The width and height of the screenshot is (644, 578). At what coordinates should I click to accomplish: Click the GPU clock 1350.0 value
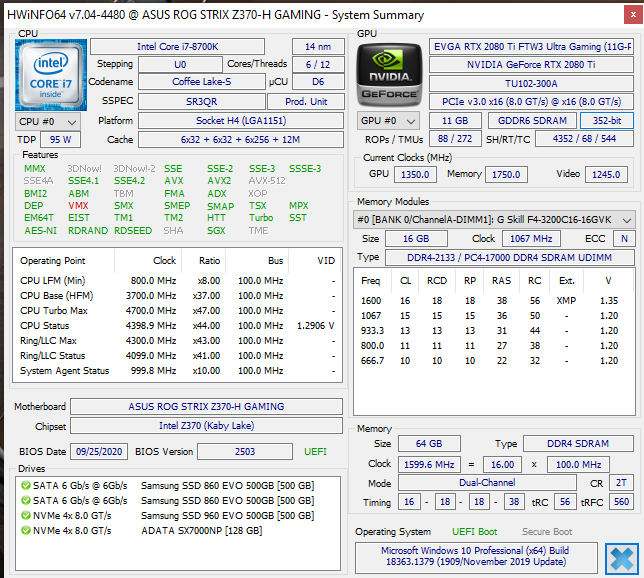(x=415, y=175)
